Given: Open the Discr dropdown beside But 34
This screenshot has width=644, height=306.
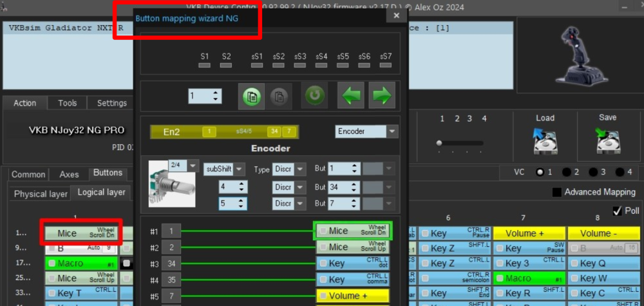Looking at the screenshot, I should pos(300,187).
